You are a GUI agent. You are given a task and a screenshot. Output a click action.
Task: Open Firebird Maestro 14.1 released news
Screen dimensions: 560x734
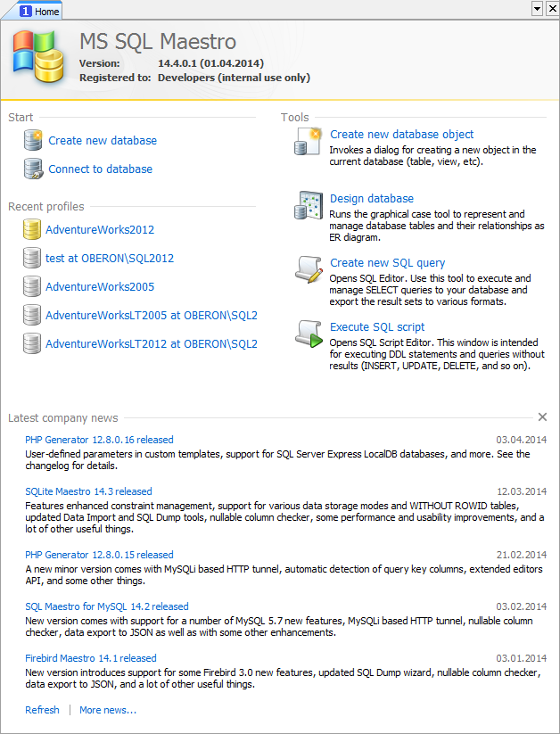click(x=90, y=658)
